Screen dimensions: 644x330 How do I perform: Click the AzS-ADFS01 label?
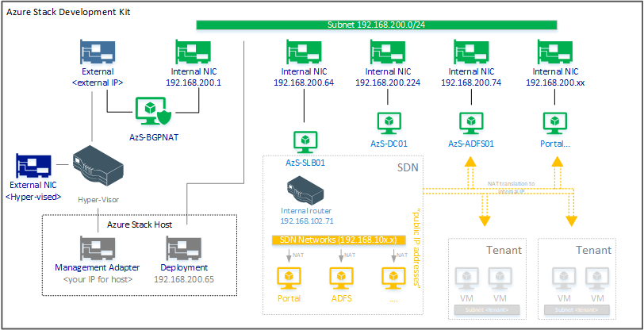pyautogui.click(x=470, y=144)
